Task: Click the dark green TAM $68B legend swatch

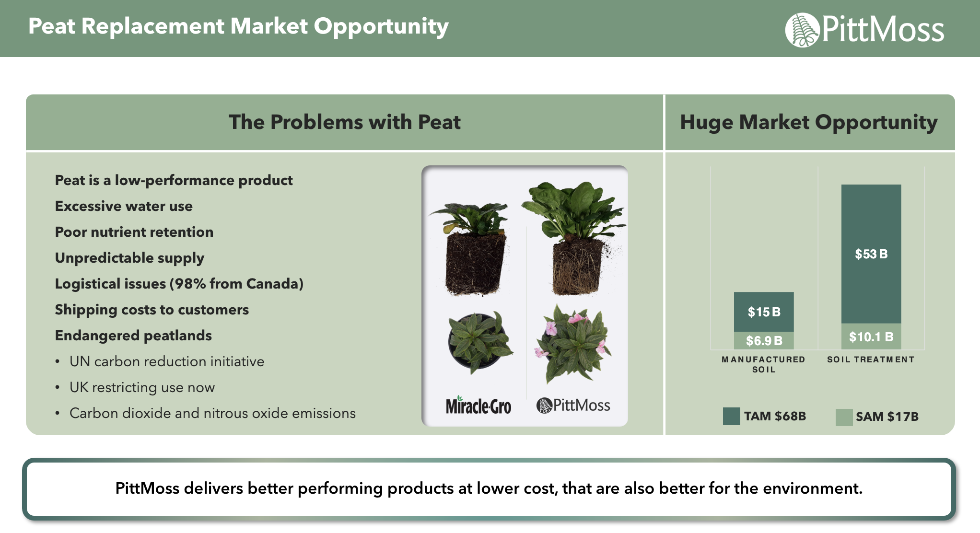Action: [x=731, y=416]
